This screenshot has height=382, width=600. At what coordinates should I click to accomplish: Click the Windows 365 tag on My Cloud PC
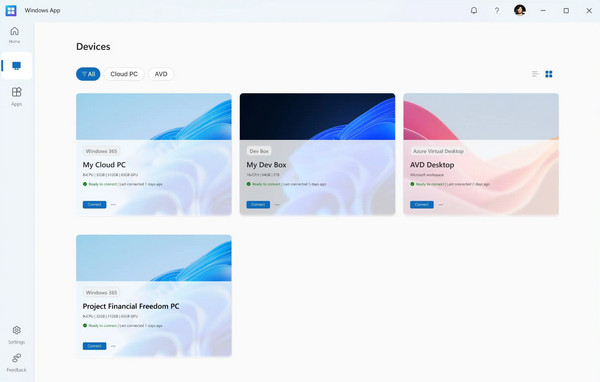[101, 151]
